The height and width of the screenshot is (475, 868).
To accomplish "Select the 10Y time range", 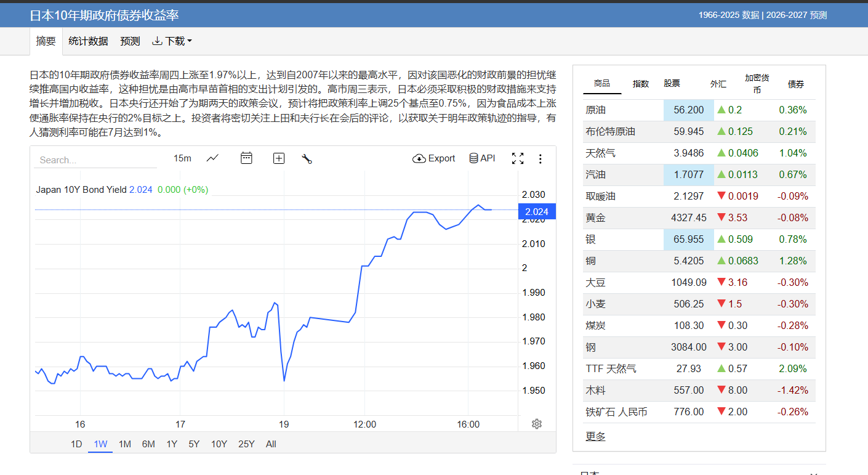I will pyautogui.click(x=219, y=444).
